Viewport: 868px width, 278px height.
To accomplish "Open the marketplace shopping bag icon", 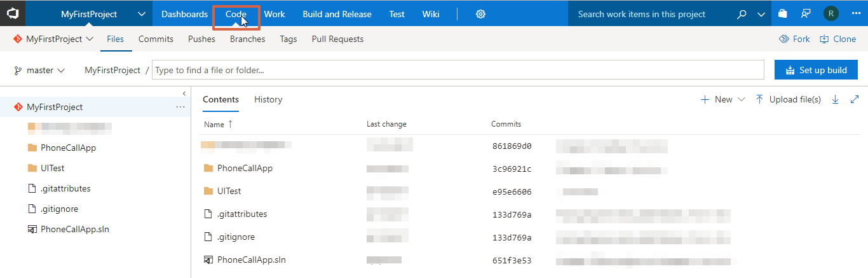I will click(783, 14).
